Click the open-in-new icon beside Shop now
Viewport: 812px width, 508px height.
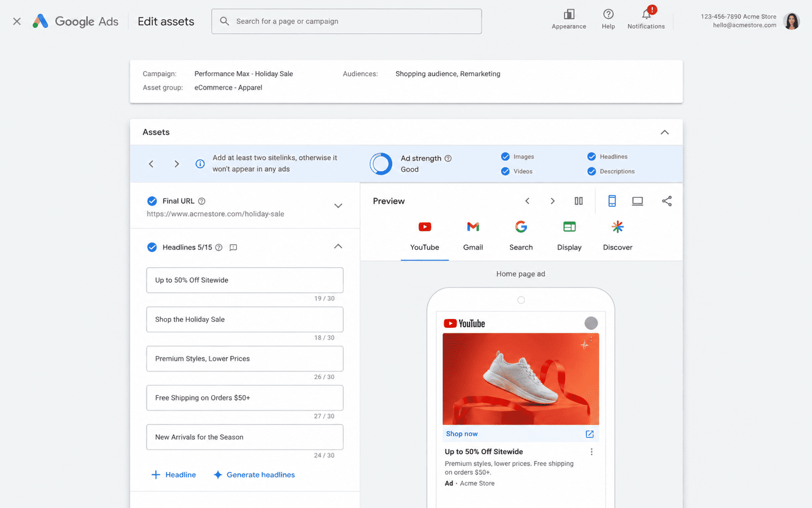coord(590,434)
